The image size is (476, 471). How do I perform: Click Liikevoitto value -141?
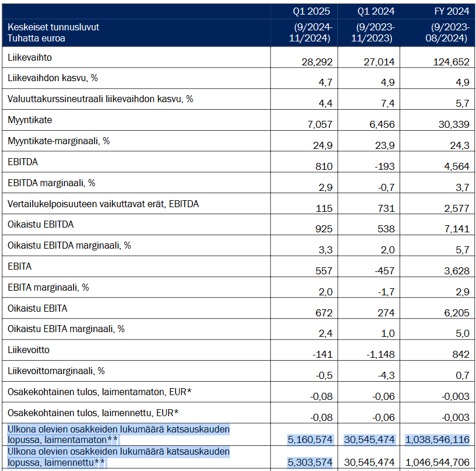323,354
